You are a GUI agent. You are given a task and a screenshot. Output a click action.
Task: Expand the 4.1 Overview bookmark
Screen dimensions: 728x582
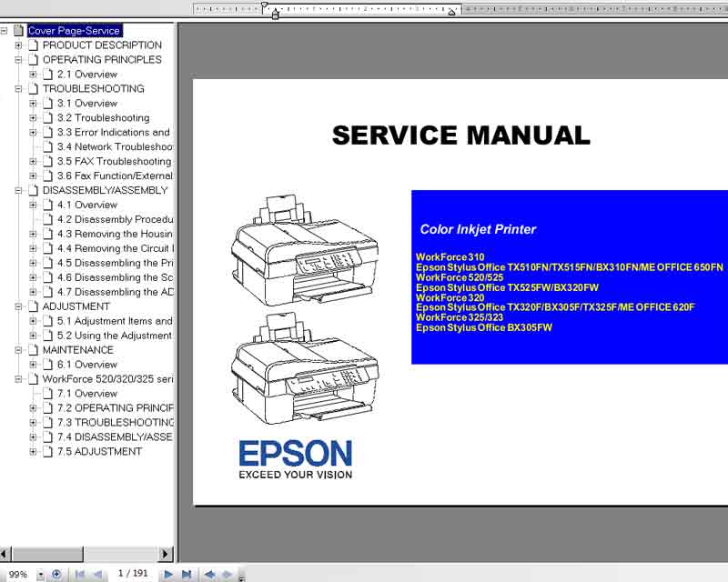[33, 205]
